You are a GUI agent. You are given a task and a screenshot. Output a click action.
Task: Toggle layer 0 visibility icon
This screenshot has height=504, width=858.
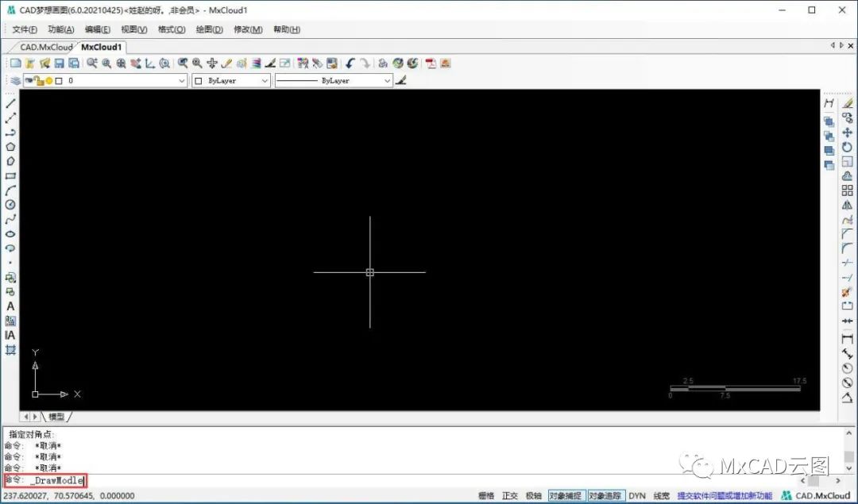(29, 80)
